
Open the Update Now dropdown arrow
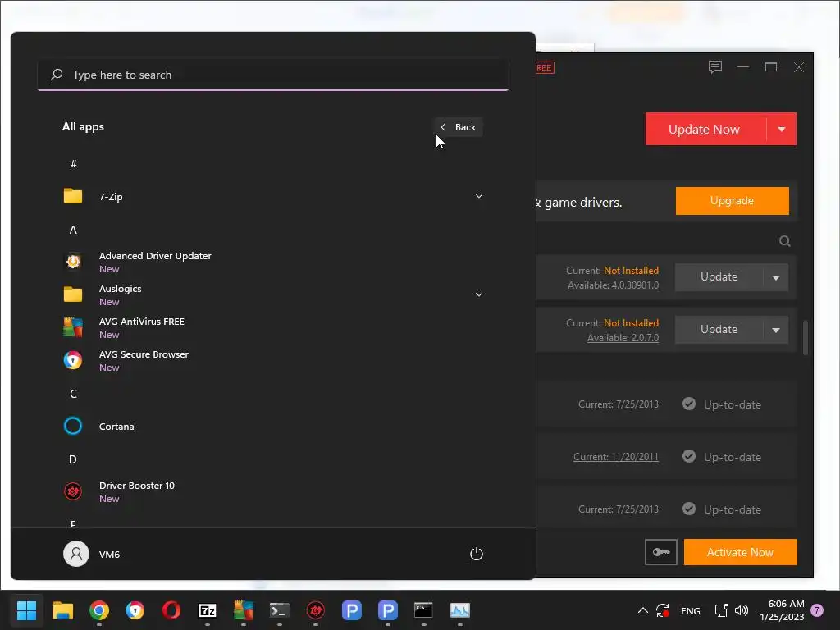782,129
